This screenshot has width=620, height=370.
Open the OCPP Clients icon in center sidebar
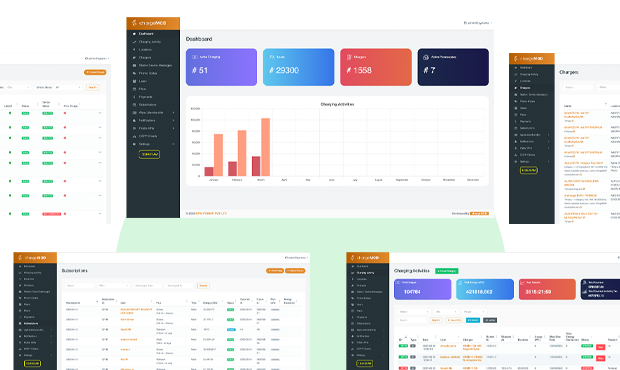click(134, 136)
